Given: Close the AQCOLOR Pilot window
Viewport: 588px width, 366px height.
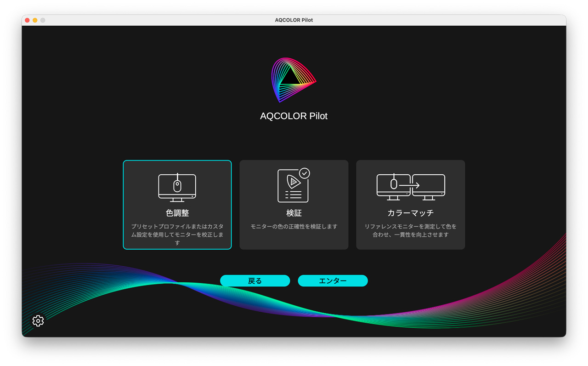Looking at the screenshot, I should pos(27,20).
